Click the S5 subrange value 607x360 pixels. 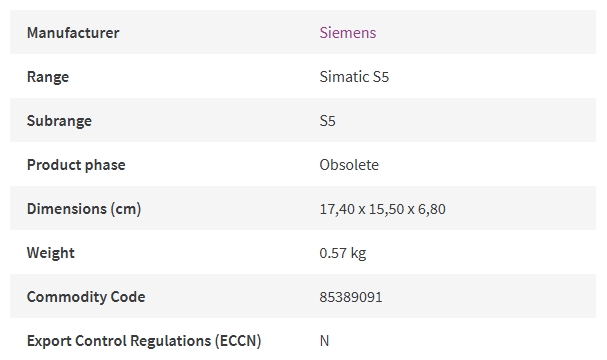328,121
